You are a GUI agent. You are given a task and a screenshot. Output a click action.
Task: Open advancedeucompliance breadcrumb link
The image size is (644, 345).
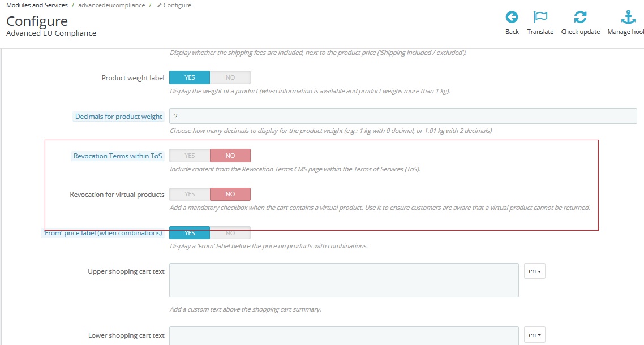(111, 5)
